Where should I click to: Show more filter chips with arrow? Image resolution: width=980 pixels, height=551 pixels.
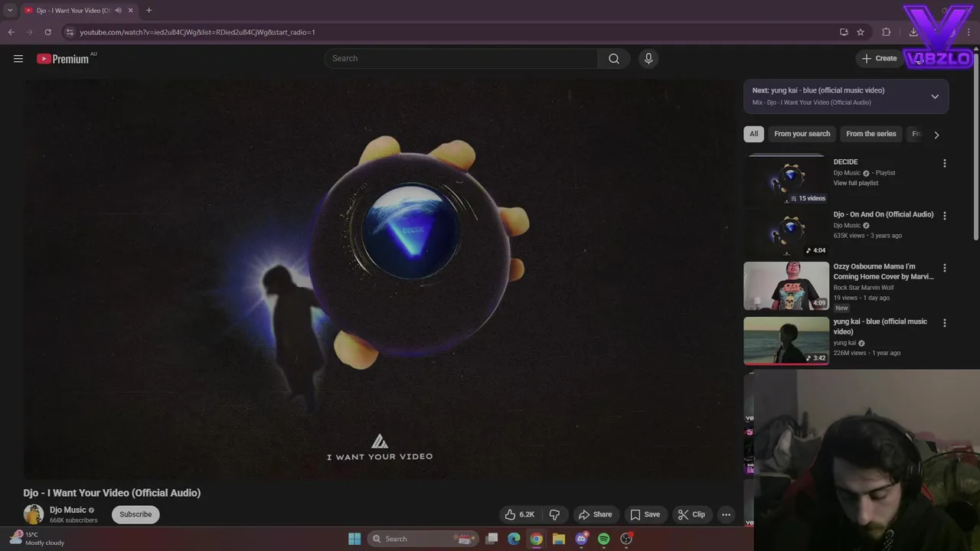click(x=936, y=135)
